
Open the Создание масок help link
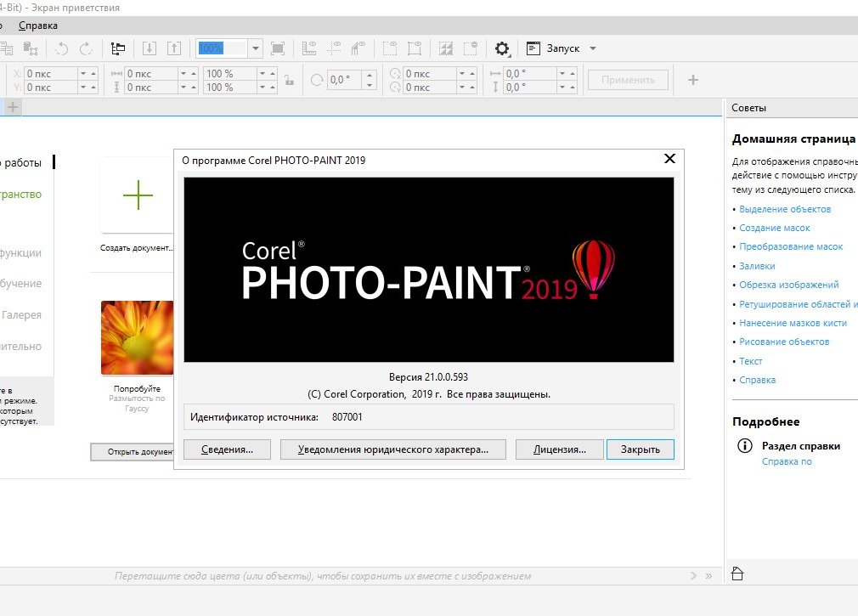point(774,228)
